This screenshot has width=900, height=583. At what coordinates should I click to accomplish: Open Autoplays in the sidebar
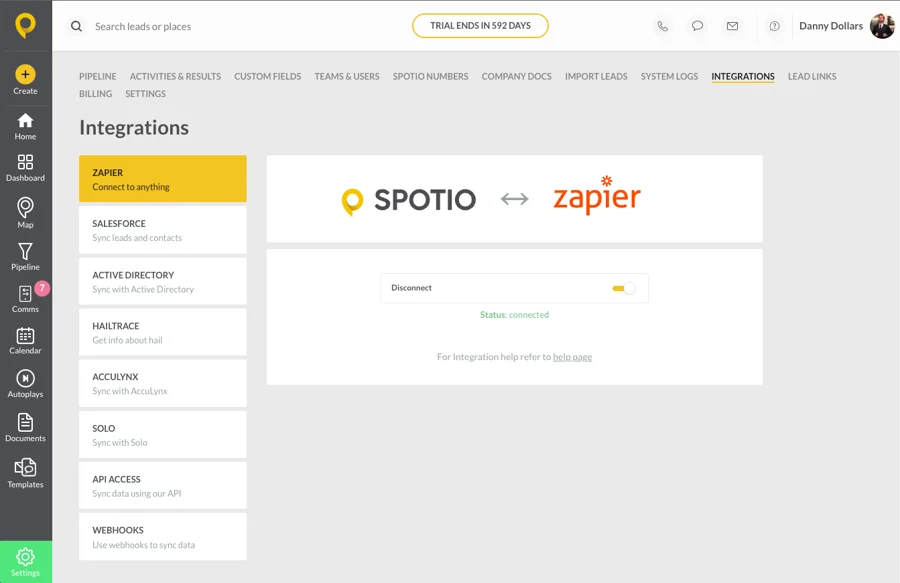point(25,383)
